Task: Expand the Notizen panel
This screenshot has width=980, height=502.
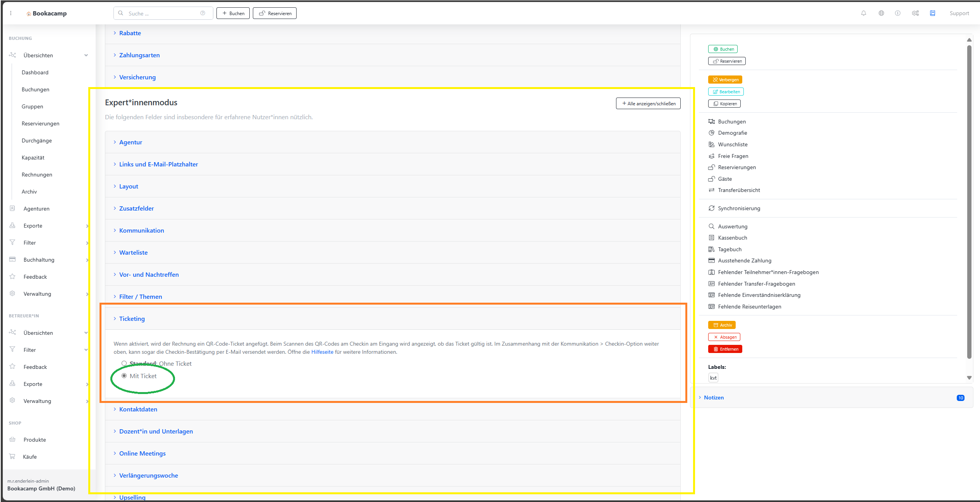Action: point(714,397)
